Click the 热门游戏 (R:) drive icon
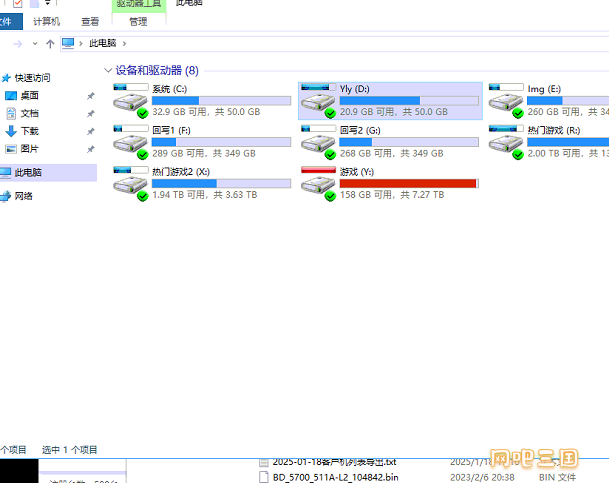Viewport: 609px width, 483px height. pyautogui.click(x=506, y=142)
